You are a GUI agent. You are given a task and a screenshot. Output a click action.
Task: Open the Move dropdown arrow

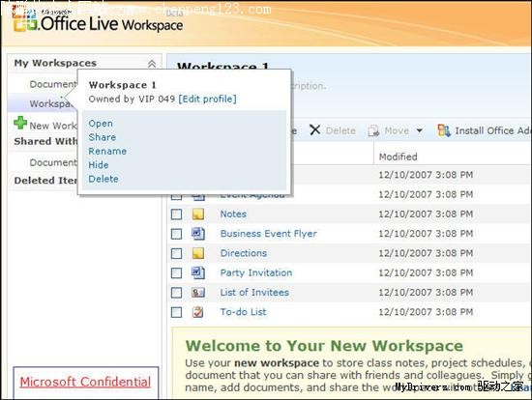(420, 130)
